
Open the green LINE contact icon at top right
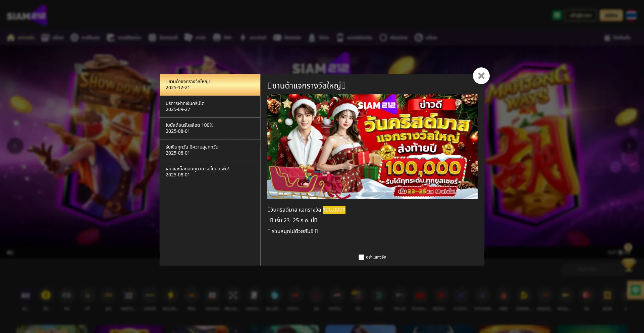pyautogui.click(x=556, y=15)
